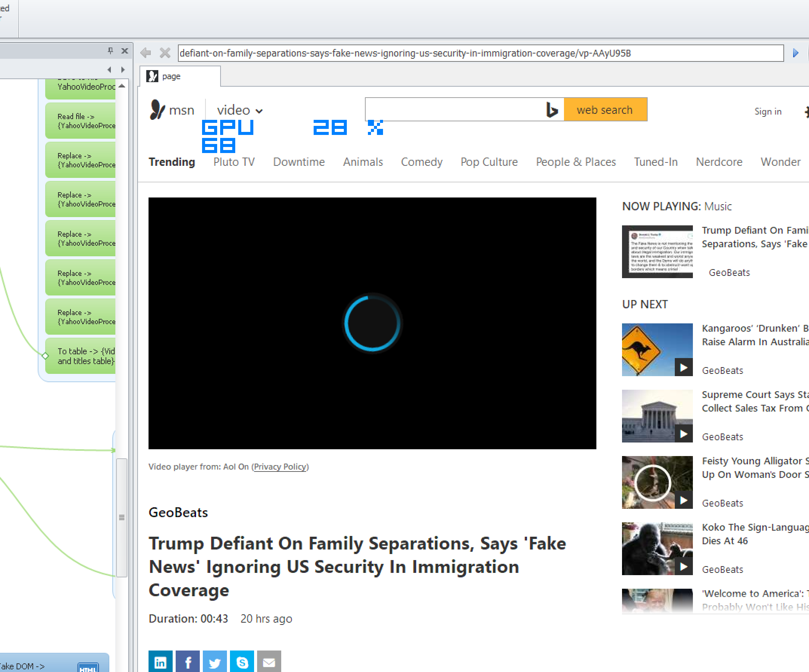
Task: Open the 'Trump Defiant On Family Separations' sidebar title
Action: [755, 237]
